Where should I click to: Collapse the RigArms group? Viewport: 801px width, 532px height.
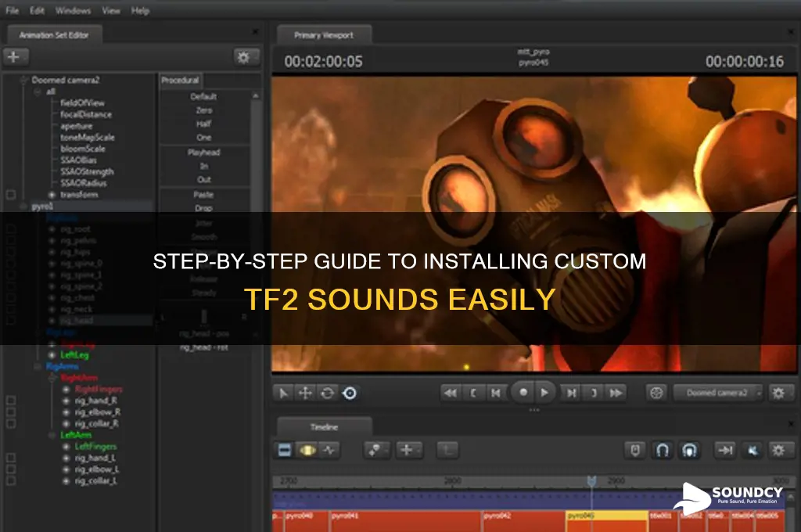[38, 366]
